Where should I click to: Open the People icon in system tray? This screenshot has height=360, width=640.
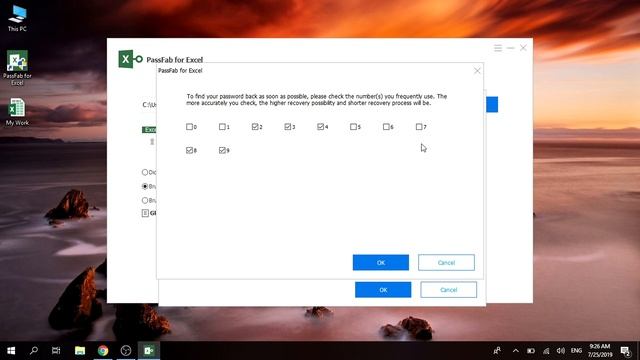(497, 351)
